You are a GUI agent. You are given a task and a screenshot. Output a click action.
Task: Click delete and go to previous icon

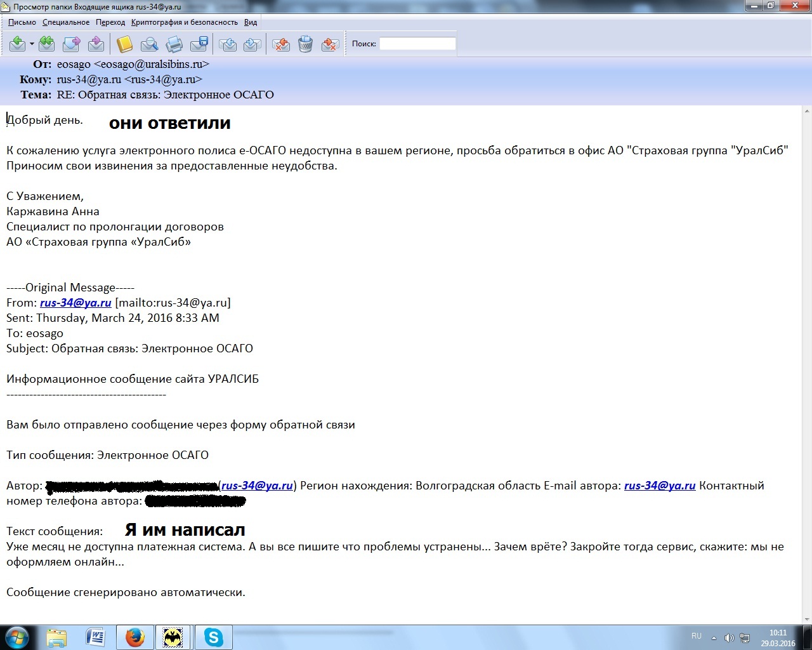click(281, 44)
